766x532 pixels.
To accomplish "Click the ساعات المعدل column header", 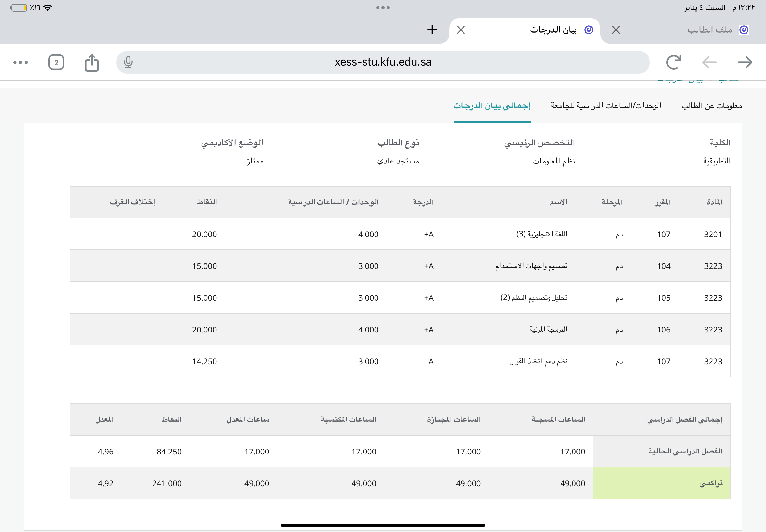I will [x=248, y=419].
